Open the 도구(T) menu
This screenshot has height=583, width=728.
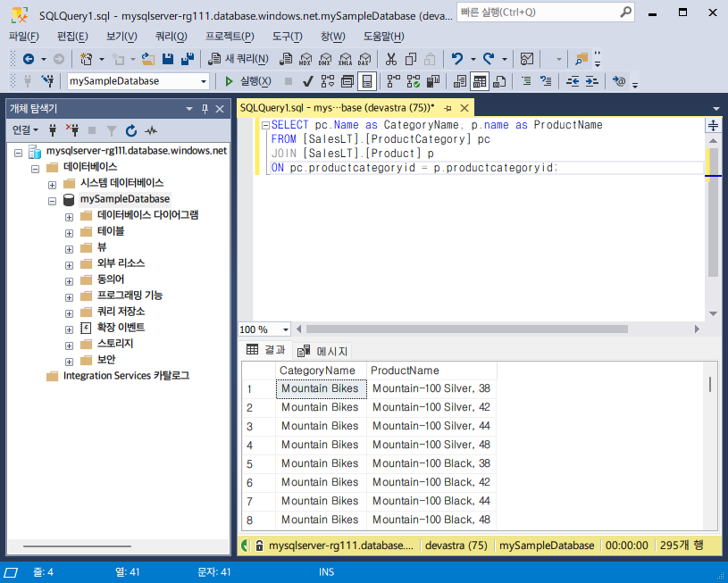coord(287,37)
